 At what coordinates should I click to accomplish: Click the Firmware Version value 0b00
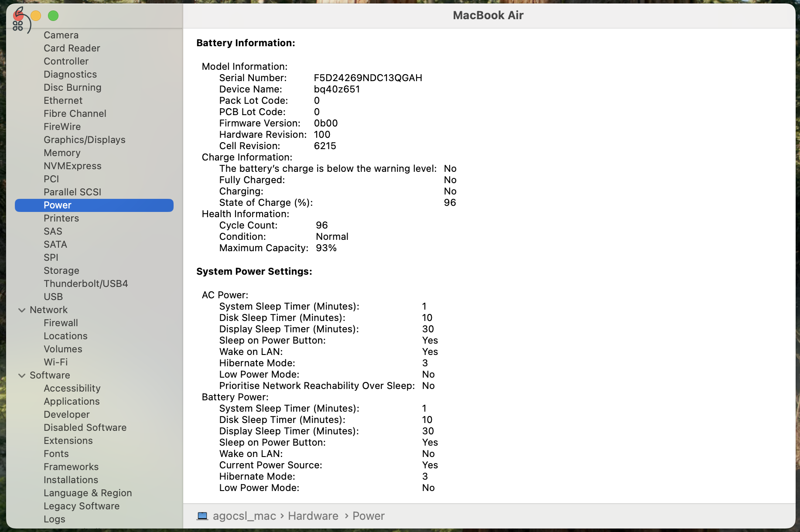click(326, 123)
